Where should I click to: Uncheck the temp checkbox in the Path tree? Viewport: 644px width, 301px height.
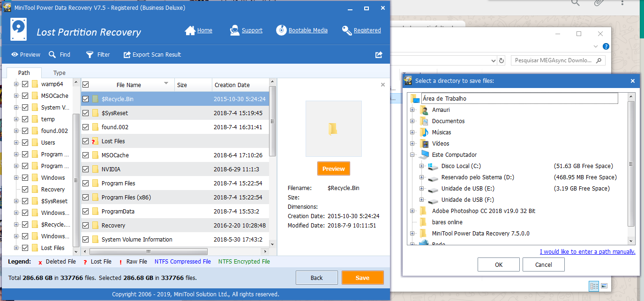[25, 119]
